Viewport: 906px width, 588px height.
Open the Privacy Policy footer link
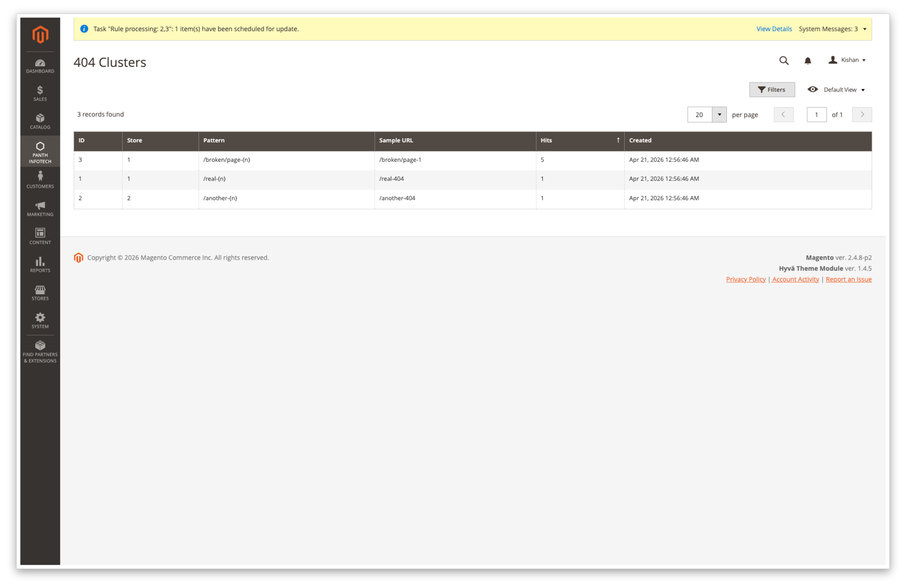pyautogui.click(x=745, y=279)
